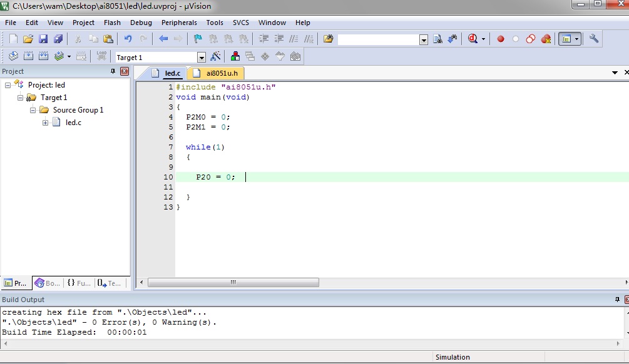The height and width of the screenshot is (364, 629).
Task: Open Options for Target magic wand
Action: click(x=215, y=57)
